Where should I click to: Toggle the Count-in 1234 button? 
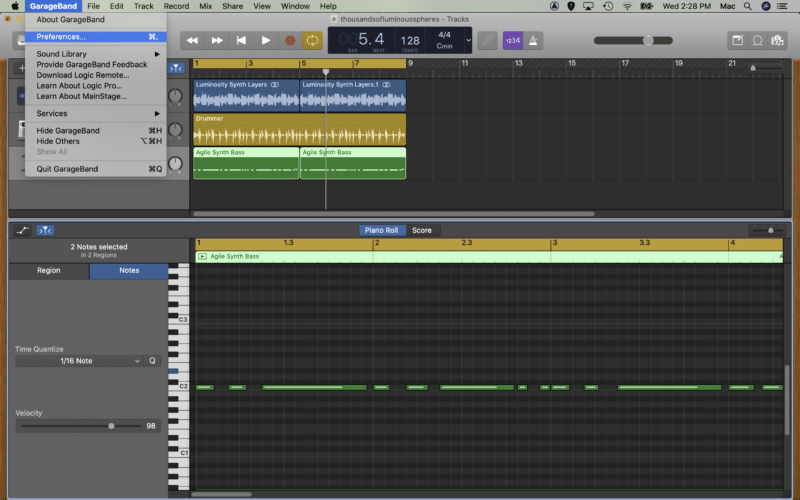click(x=513, y=40)
